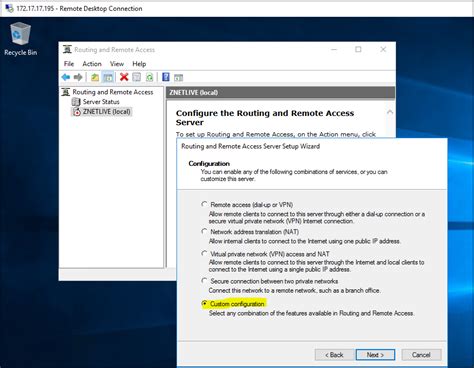The width and height of the screenshot is (474, 368).
Task: Click the 172.17.17.195 Remote Desktop Connection title
Action: [x=79, y=8]
